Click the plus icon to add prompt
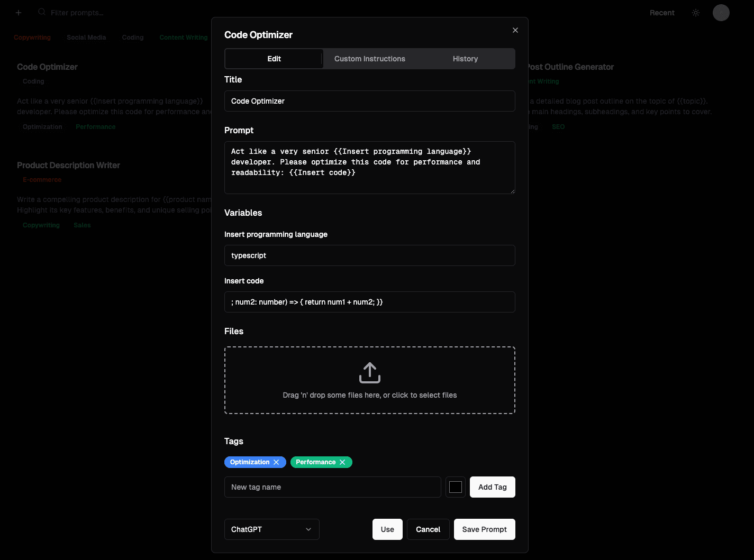The image size is (754, 560). (19, 13)
